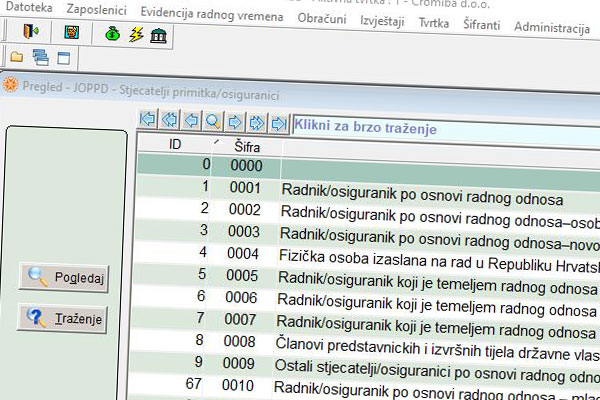Select the row with Šifra 0002

[367, 213]
